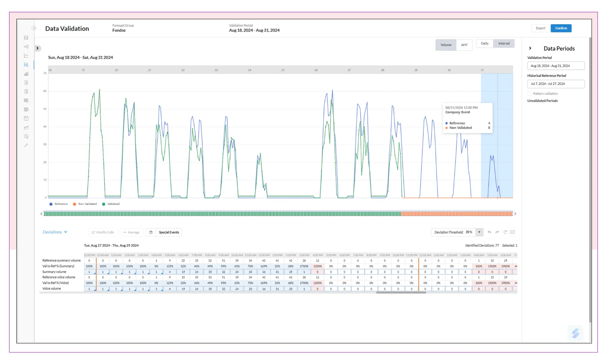608x364 pixels.
Task: Toggle the Non Validated series in the legend
Action: coord(85,204)
